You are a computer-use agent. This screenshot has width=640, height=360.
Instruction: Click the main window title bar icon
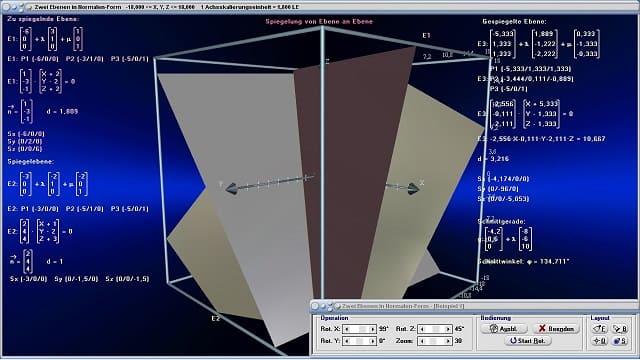click(x=29, y=7)
